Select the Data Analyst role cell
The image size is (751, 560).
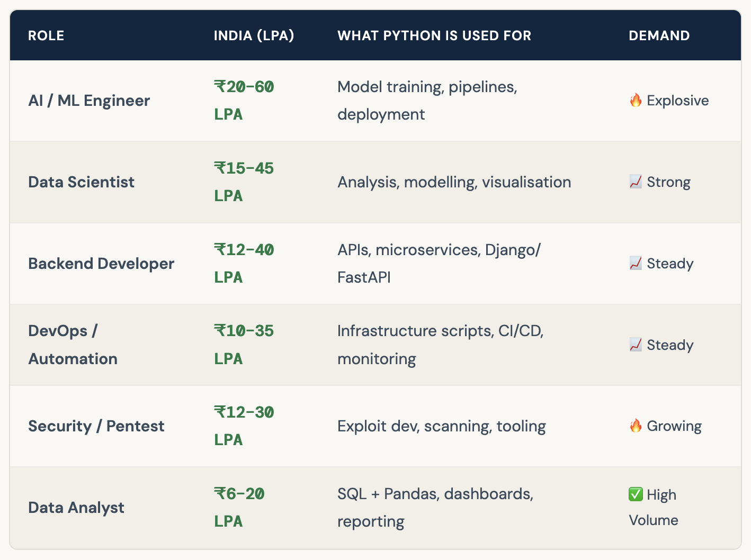click(76, 508)
